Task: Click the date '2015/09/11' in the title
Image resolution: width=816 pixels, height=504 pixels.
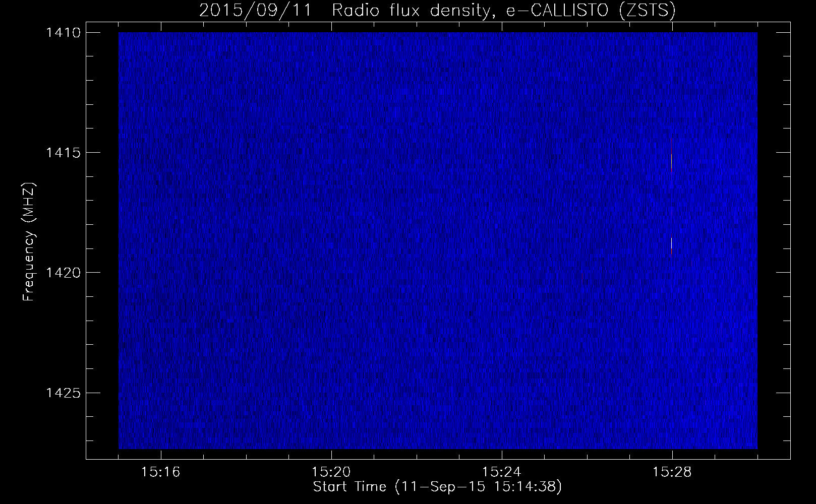Action: (255, 11)
